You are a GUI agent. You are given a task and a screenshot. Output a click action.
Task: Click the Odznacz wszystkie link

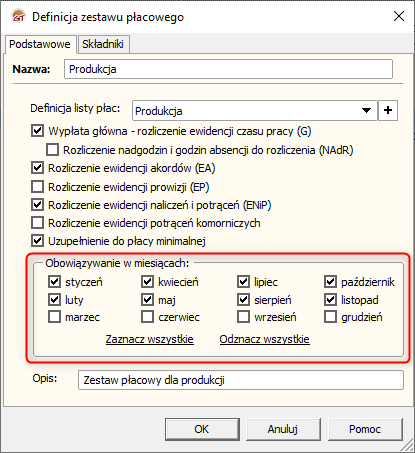tap(265, 339)
